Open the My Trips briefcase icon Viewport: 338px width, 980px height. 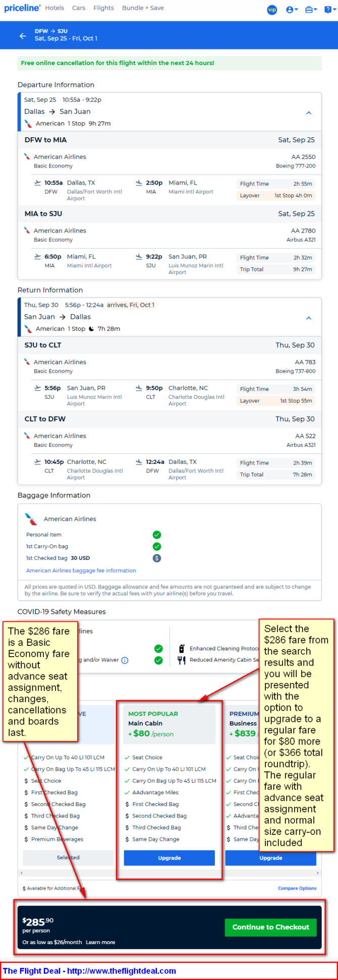click(311, 10)
